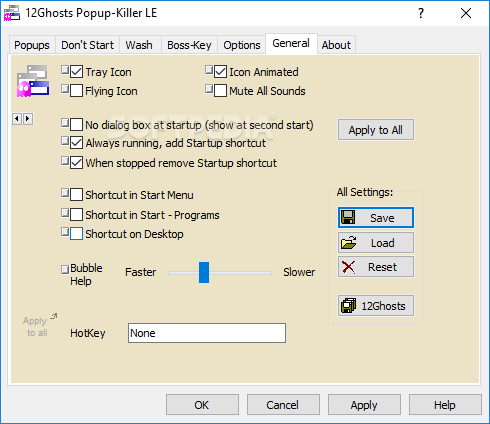Open the 12Ghosts button
The image size is (490, 424).
[376, 306]
